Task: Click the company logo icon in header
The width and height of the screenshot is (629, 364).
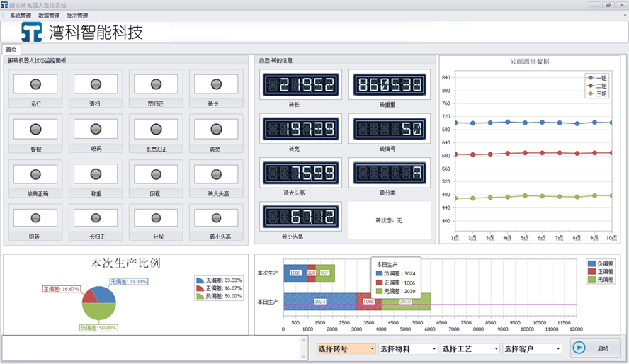Action: point(32,32)
